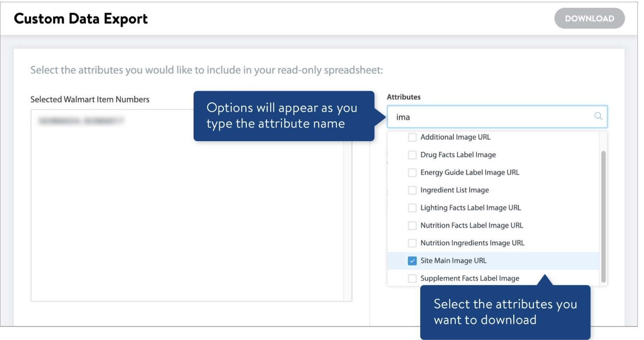
Task: Select the Energy Guide Label Image URL checkbox
Action: point(412,172)
